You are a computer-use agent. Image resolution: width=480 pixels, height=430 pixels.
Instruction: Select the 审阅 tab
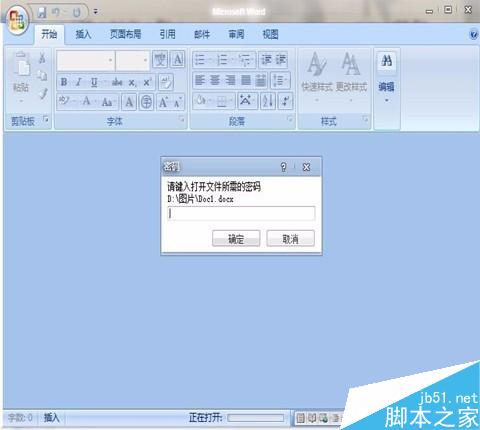click(x=236, y=34)
